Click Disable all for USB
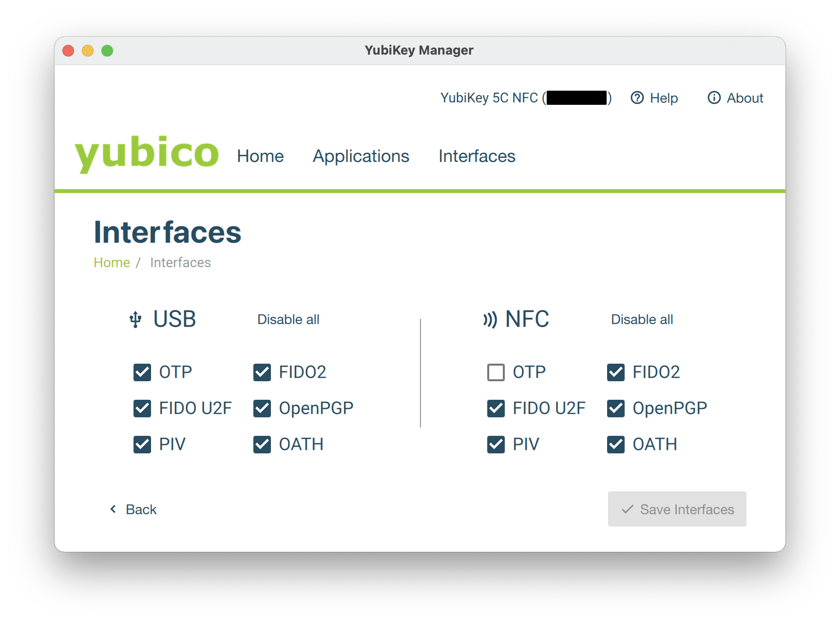 [288, 320]
